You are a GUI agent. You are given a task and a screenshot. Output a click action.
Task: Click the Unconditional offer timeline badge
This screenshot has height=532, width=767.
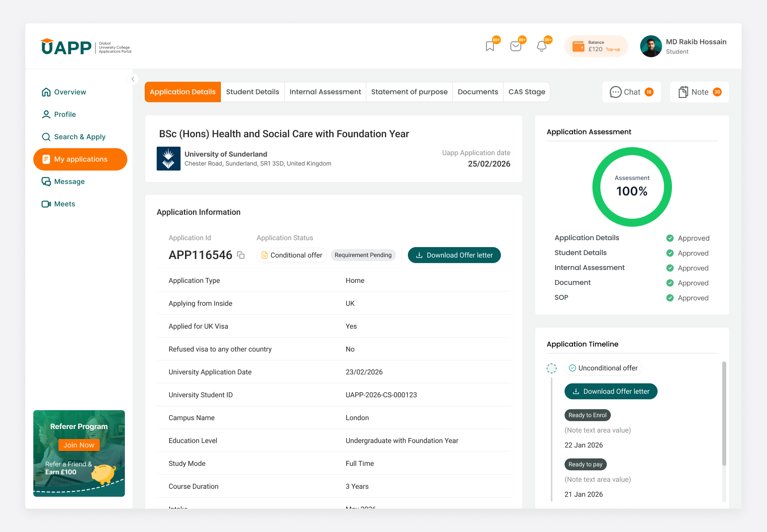point(603,368)
